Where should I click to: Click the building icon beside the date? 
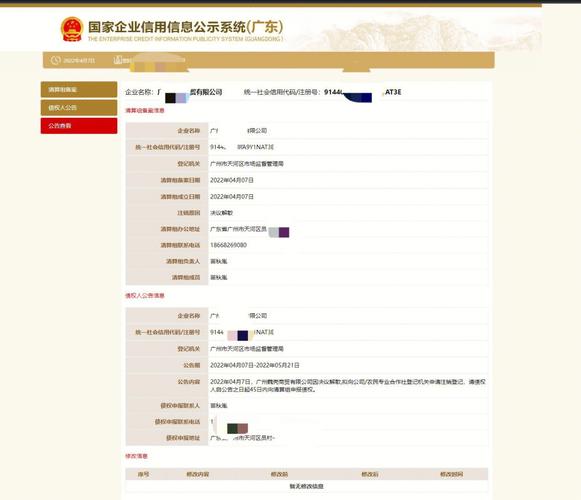coord(118,60)
